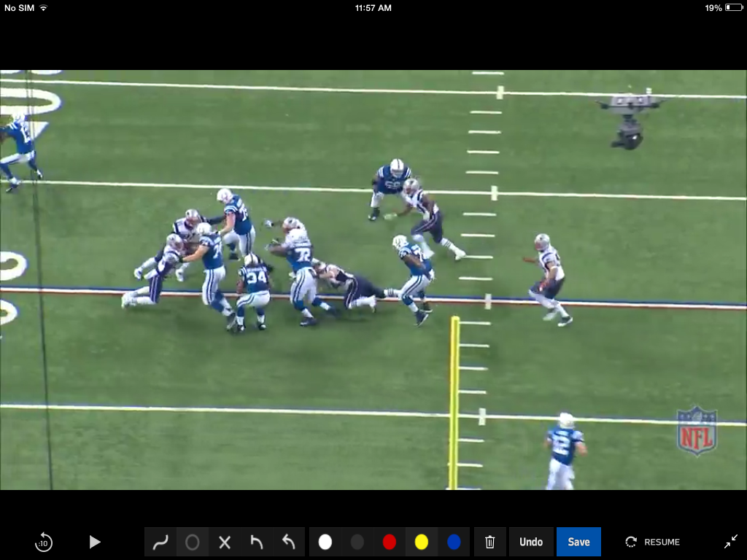This screenshot has width=747, height=560.
Task: Rewind the video 10 seconds
Action: 43,542
